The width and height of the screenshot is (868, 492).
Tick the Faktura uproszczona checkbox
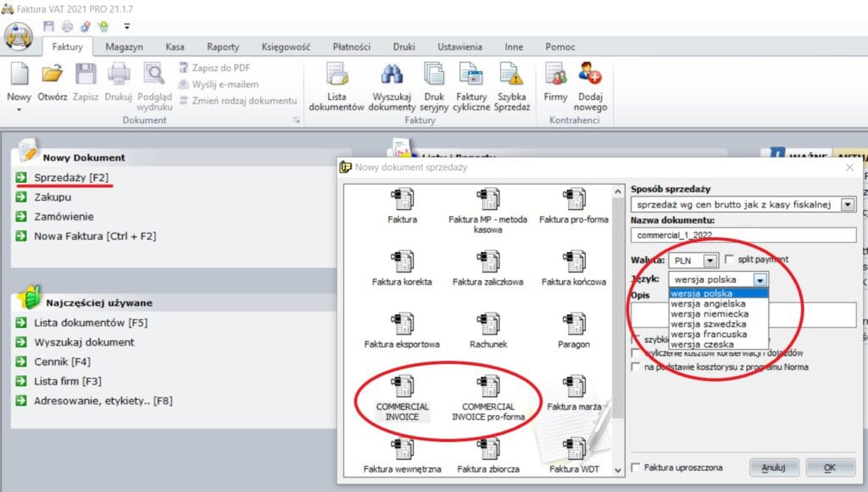637,467
